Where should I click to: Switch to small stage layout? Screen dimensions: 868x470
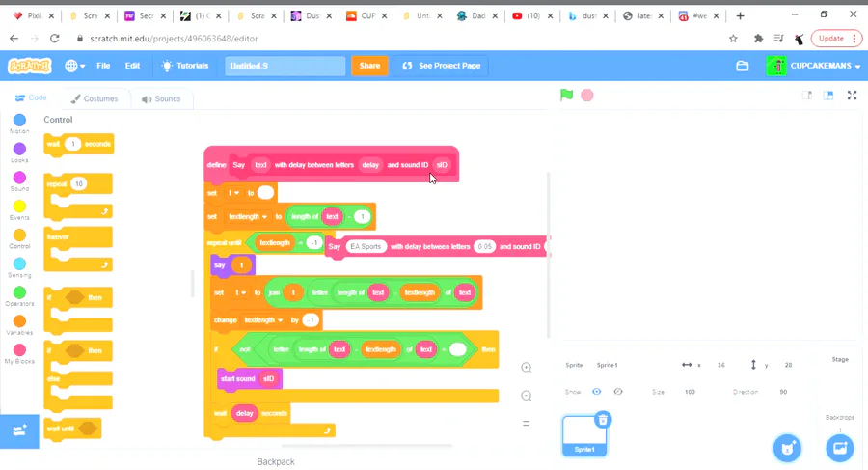[807, 96]
